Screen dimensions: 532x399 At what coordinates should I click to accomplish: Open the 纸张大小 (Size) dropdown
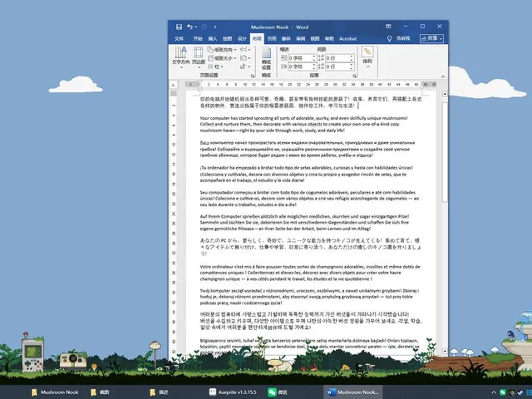(x=222, y=58)
